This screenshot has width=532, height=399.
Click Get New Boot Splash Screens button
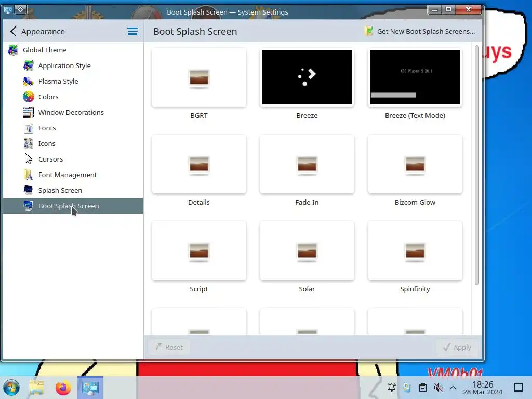coord(420,31)
